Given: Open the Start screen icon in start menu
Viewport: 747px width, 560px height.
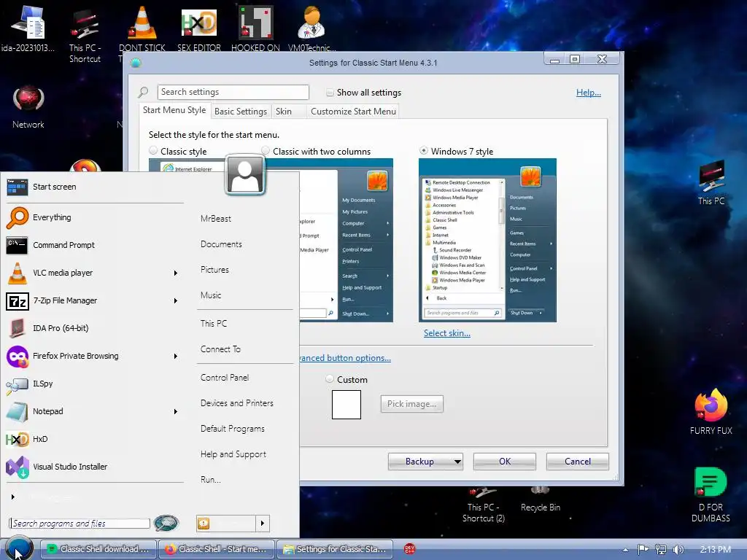Looking at the screenshot, I should tap(18, 187).
